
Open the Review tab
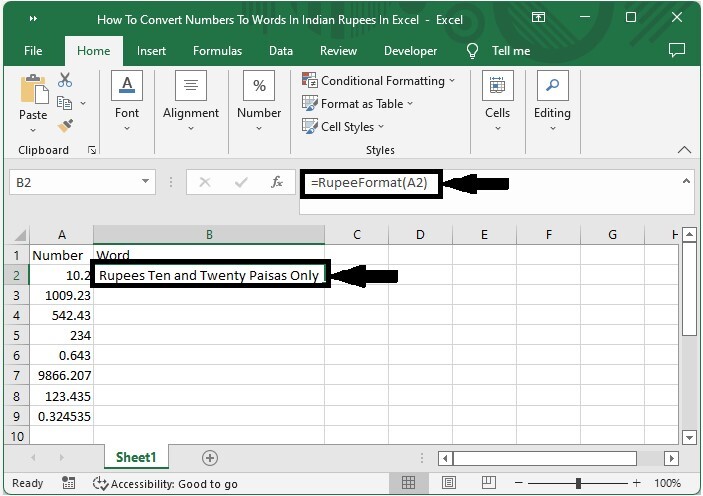click(338, 51)
